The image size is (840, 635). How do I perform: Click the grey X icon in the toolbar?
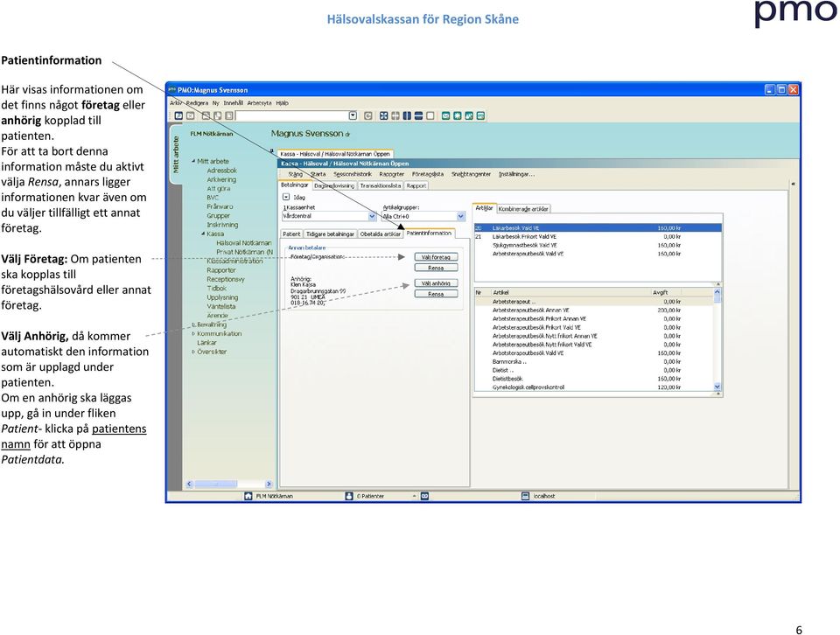pos(190,115)
